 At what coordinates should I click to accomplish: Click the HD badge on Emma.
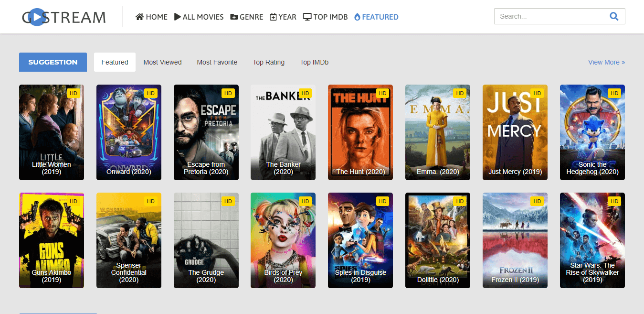pos(460,93)
